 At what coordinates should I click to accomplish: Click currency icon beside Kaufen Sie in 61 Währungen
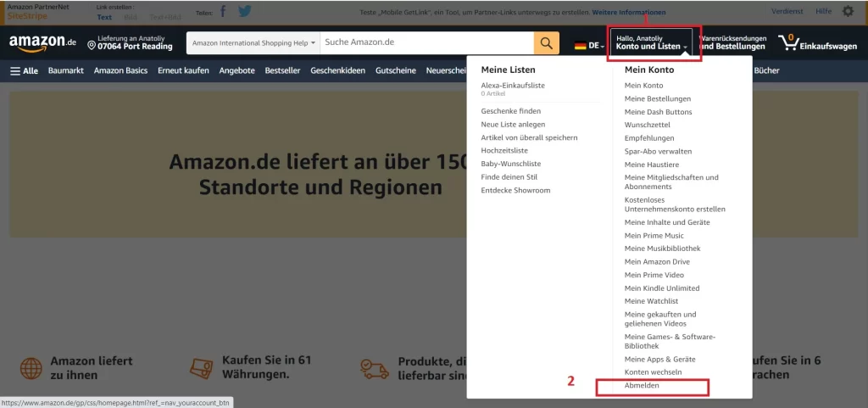tap(202, 367)
